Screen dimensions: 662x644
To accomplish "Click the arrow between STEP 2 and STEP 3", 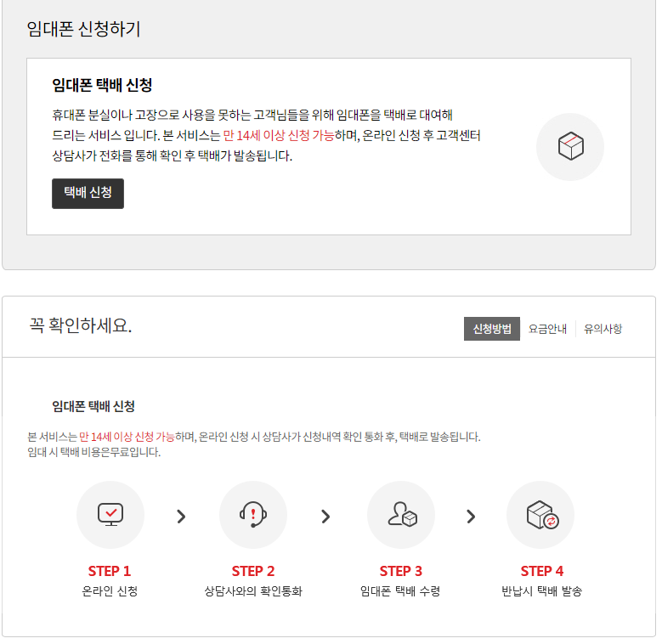I will [x=325, y=516].
